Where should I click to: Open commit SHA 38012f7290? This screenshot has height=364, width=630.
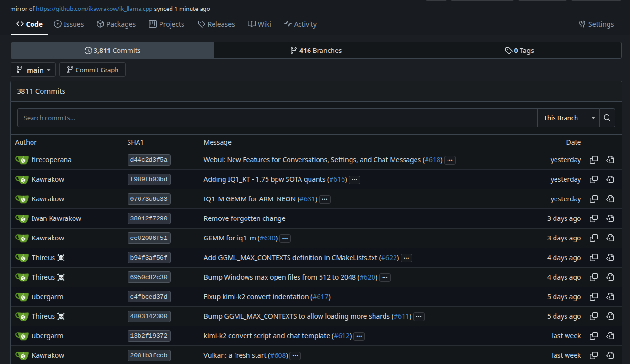[149, 218]
